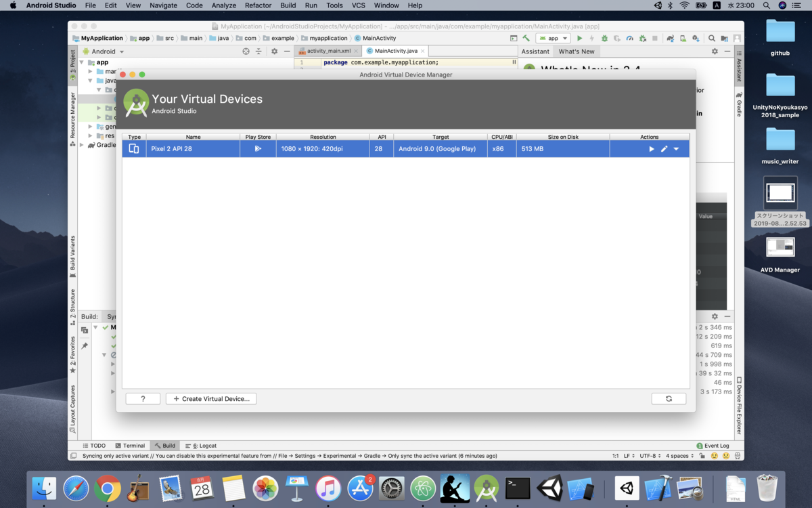Open Assistant panel settings gear
812x508 pixels.
coord(715,51)
